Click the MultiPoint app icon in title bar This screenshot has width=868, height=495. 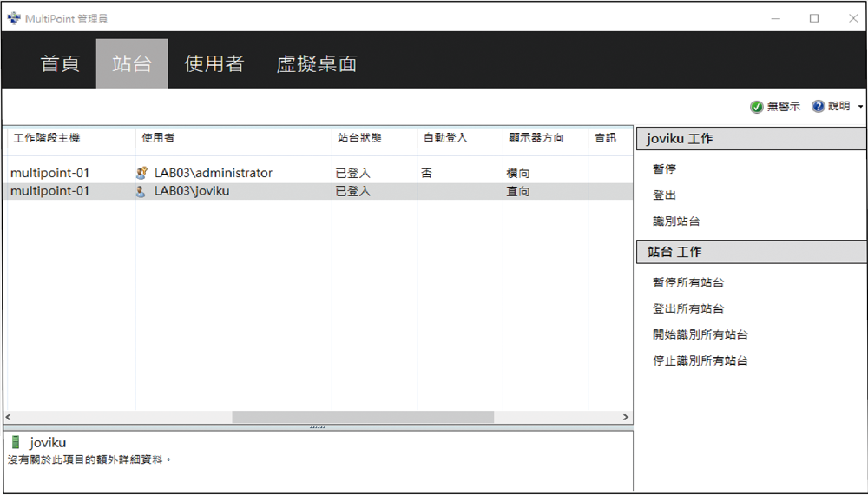(x=14, y=19)
